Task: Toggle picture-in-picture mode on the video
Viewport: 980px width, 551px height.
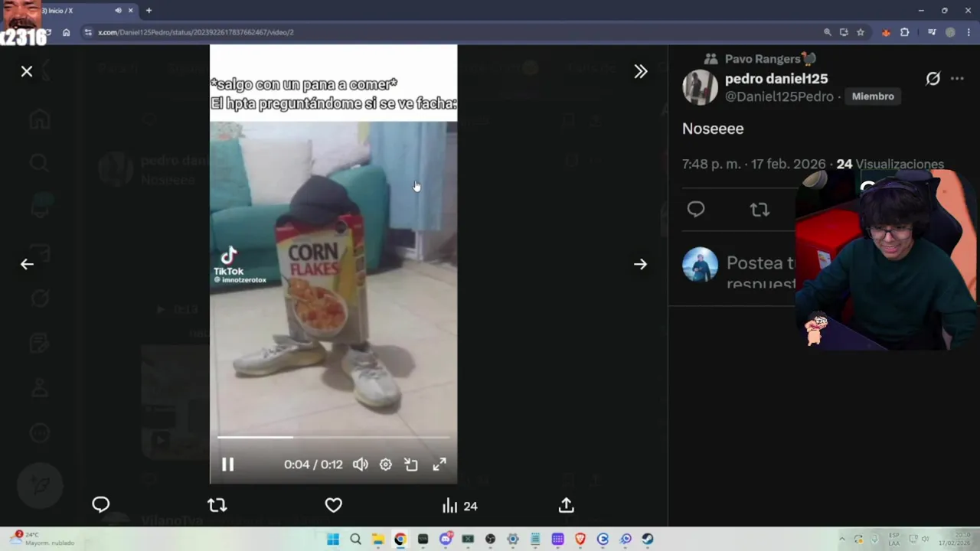Action: [x=412, y=464]
